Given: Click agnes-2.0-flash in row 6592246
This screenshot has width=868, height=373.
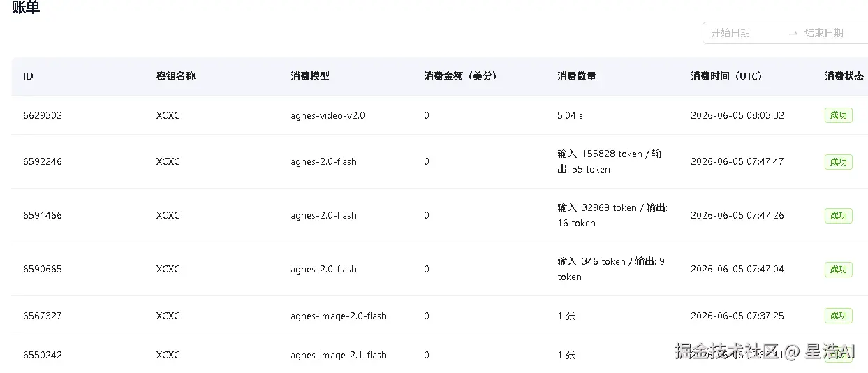Looking at the screenshot, I should click(323, 161).
